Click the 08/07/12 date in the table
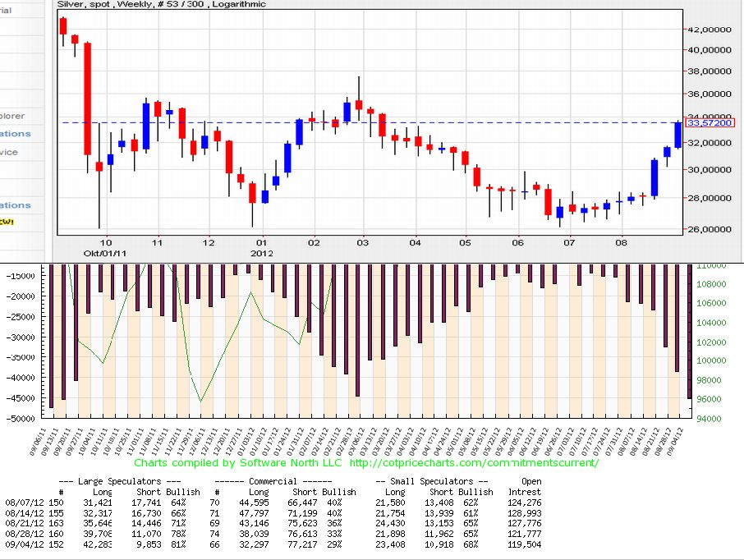Viewport: 744px width, 560px height. point(24,503)
